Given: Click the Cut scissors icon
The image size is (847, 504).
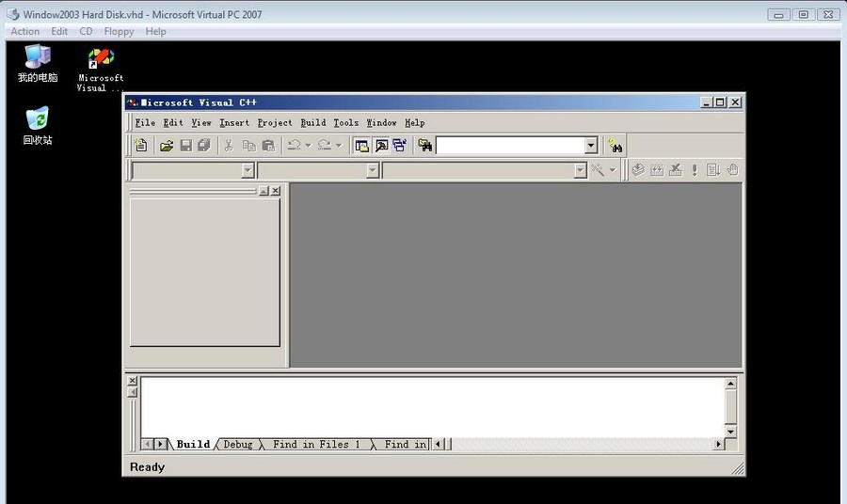Looking at the screenshot, I should click(x=229, y=145).
